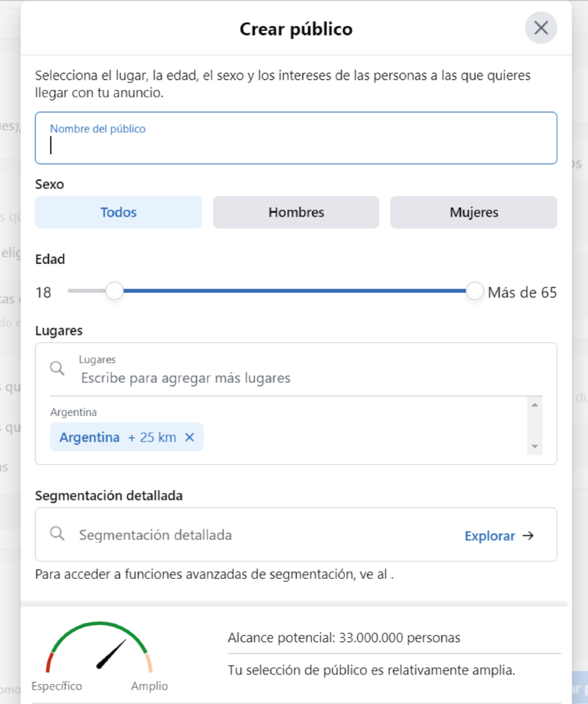Select Hombres gender option
Image resolution: width=588 pixels, height=704 pixels.
(x=296, y=212)
